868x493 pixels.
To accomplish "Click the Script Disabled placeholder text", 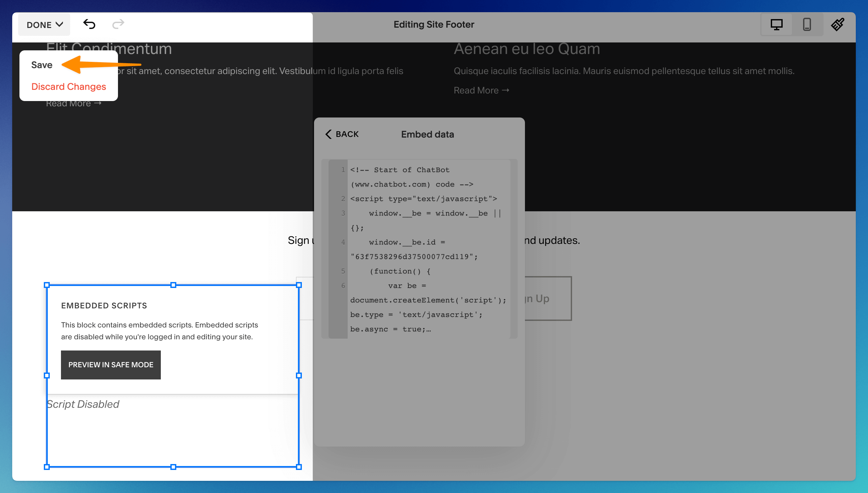I will (83, 404).
